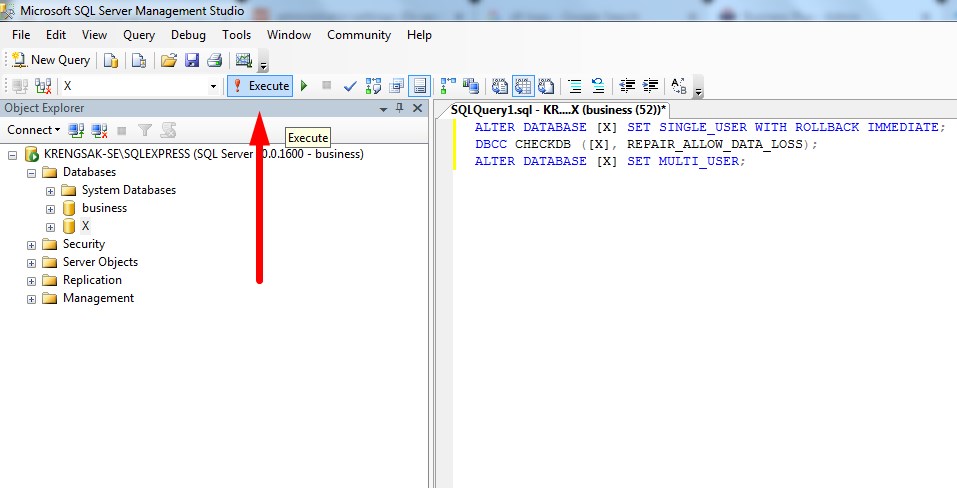Uncomment the selected lines
957x488 pixels.
click(598, 86)
